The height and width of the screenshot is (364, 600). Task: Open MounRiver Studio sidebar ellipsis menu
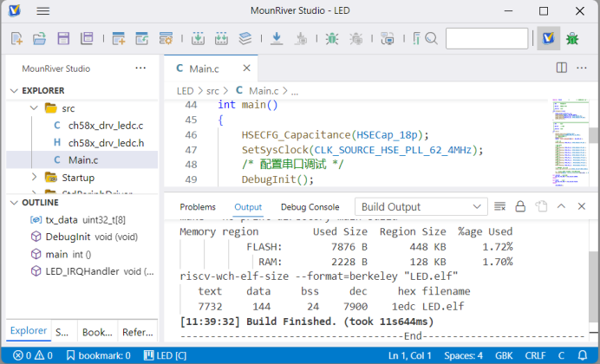click(140, 68)
